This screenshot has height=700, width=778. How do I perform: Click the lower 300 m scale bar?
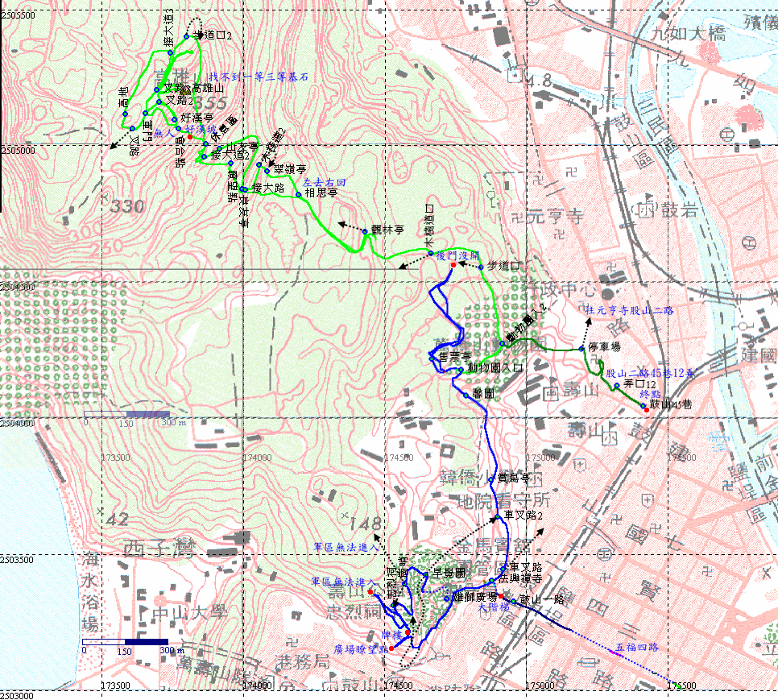click(x=126, y=642)
